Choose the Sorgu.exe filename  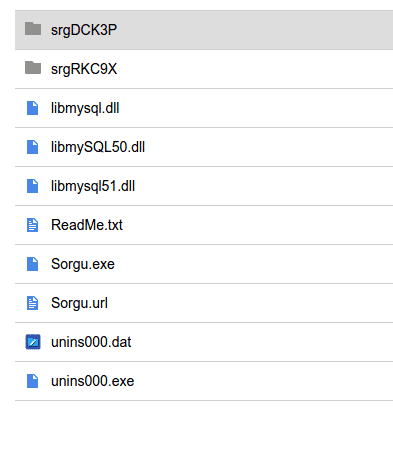pos(83,265)
